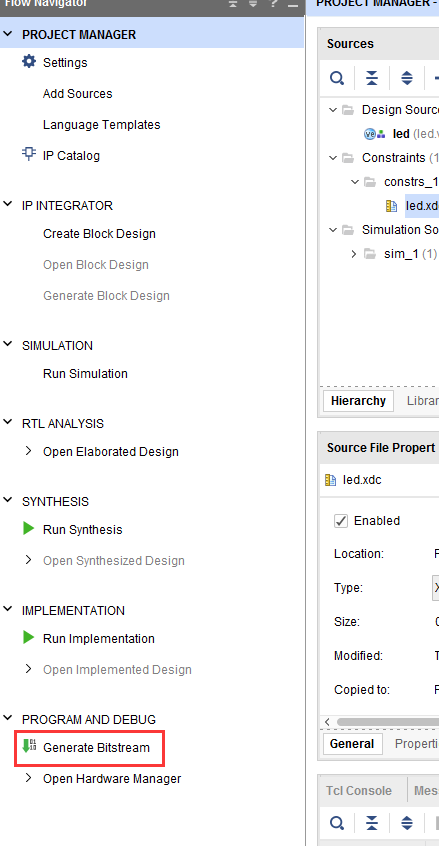This screenshot has height=846, width=439.
Task: Switch to the Hierarchy tab
Action: coord(358,401)
